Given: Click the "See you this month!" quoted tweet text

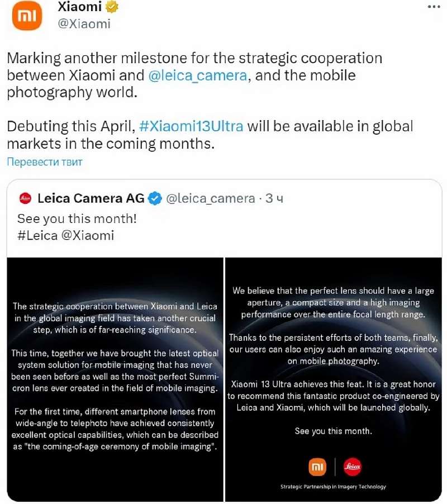Looking at the screenshot, I should 77,218.
